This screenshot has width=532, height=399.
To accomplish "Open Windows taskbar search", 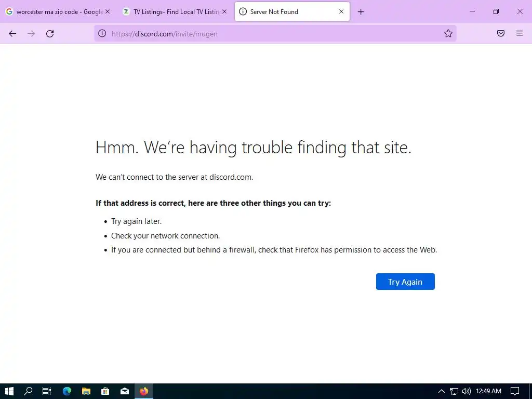I will 28,391.
